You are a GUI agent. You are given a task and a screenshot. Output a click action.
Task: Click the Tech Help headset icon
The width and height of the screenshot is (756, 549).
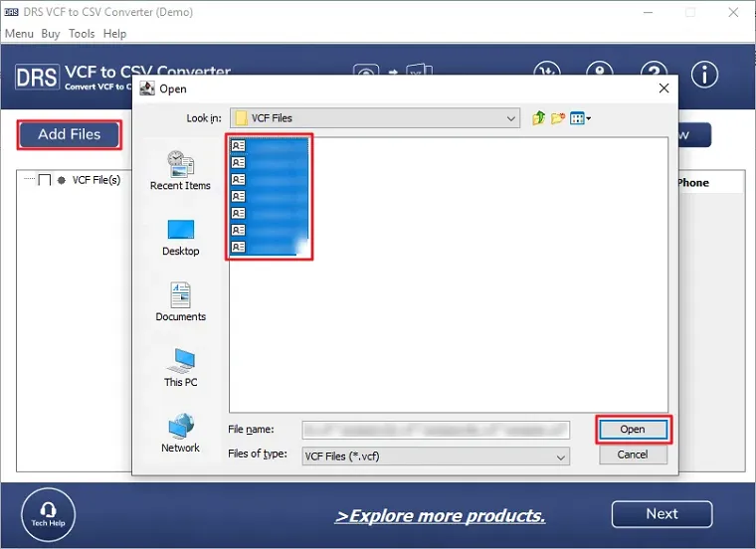48,515
